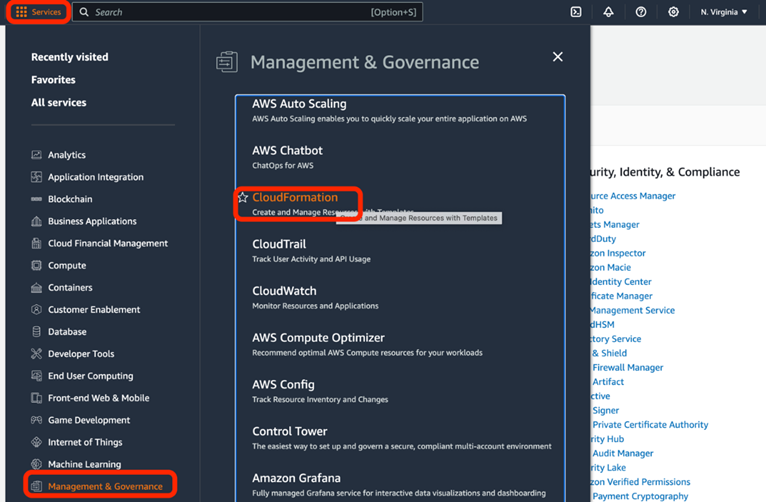Open CloudWatch service link
The height and width of the screenshot is (502, 766).
point(284,291)
